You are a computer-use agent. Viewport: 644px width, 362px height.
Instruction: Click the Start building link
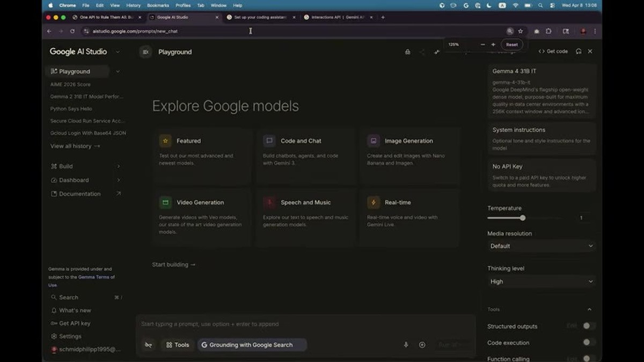[174, 264]
